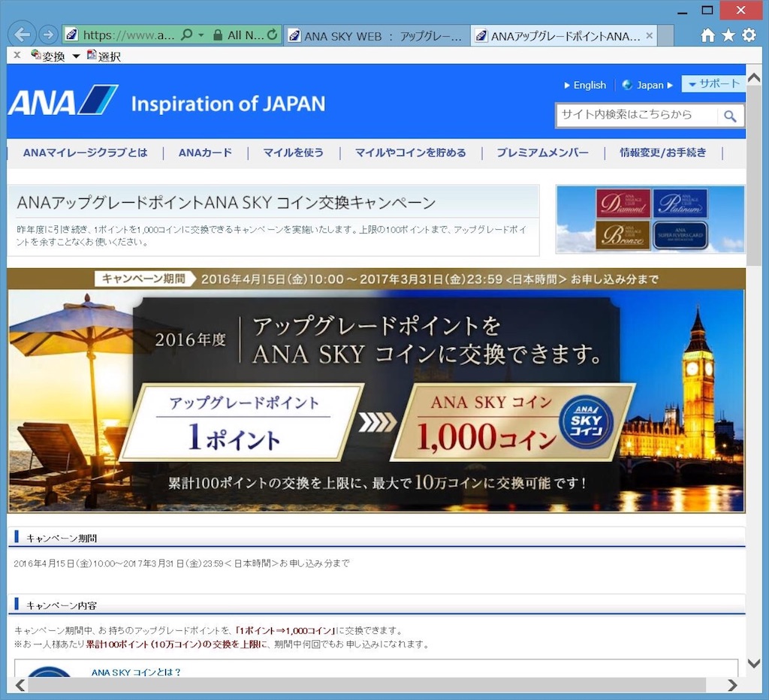Click horizontal scrollbar right arrow
Screen dimensions: 769x700
[x=732, y=685]
